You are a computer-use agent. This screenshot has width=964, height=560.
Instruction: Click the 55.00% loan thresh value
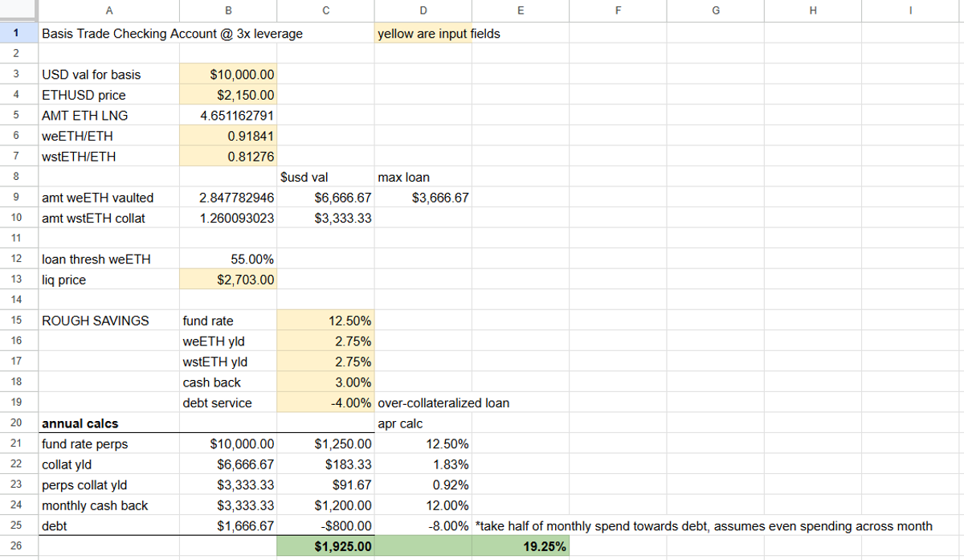pyautogui.click(x=229, y=260)
